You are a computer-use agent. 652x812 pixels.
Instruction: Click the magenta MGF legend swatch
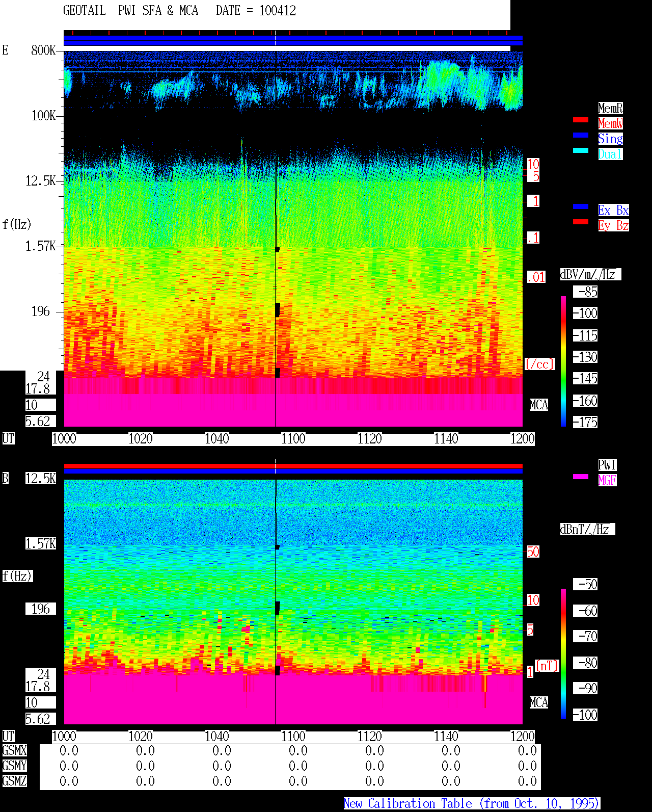pyautogui.click(x=581, y=477)
